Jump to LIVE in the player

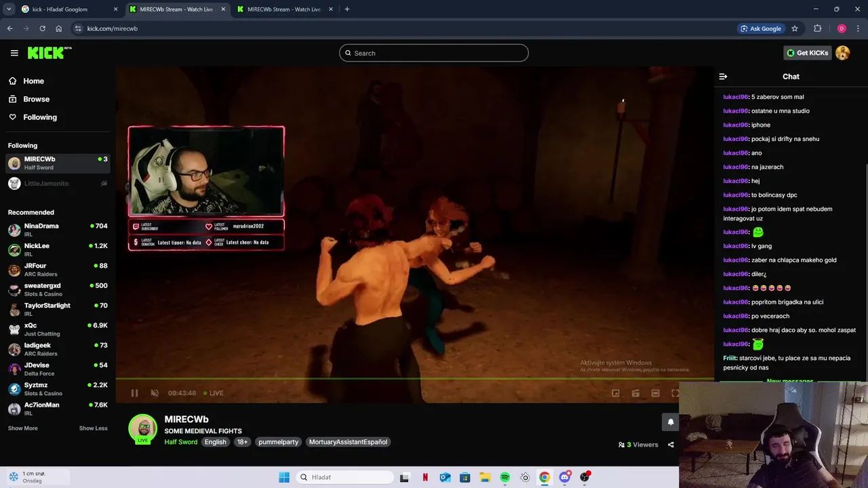214,393
